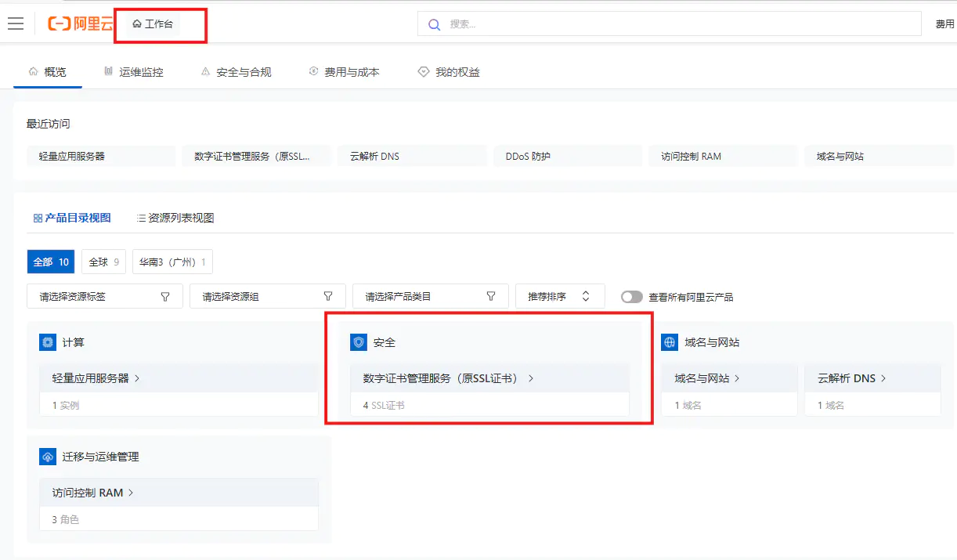Expand the 推荐排序 sort selector
The height and width of the screenshot is (560, 957).
point(559,296)
